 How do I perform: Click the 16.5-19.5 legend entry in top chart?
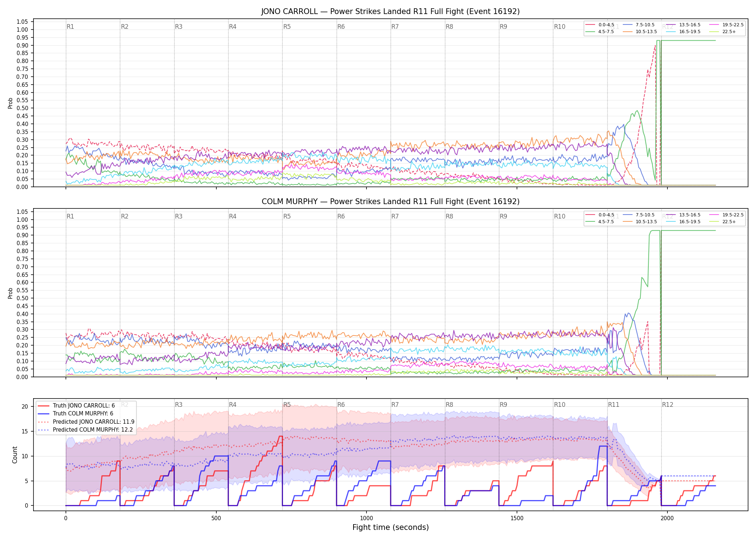pos(684,32)
